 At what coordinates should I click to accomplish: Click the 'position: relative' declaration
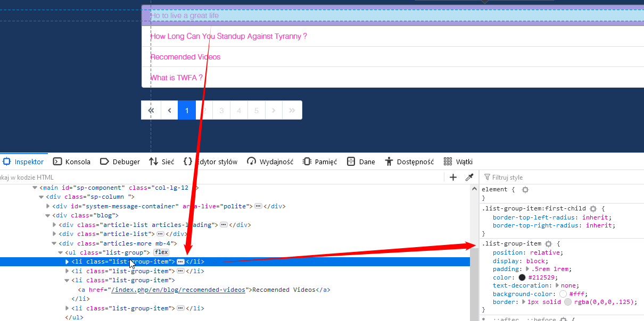pyautogui.click(x=527, y=252)
